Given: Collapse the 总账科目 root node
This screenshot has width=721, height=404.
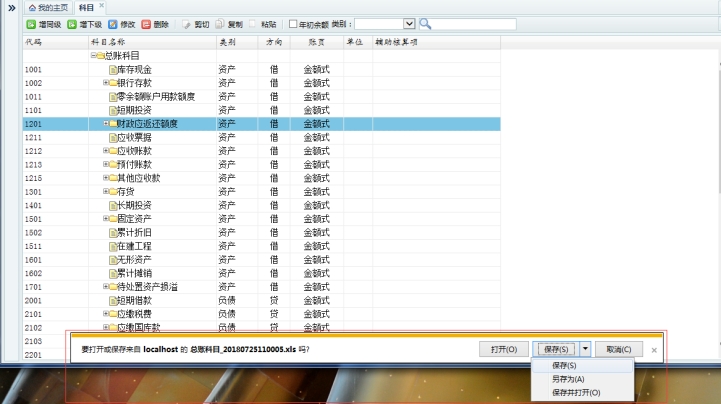Looking at the screenshot, I should 92,56.
